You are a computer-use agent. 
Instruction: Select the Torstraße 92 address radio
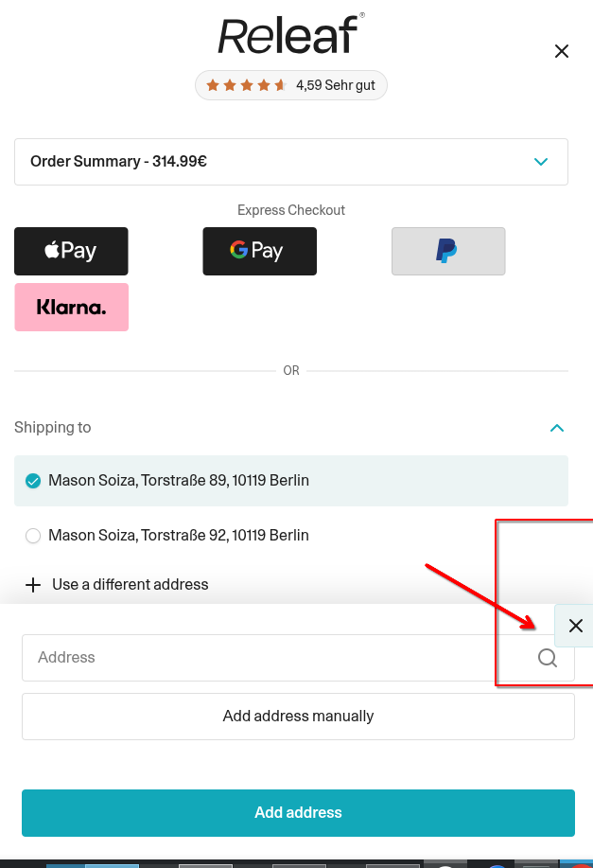pyautogui.click(x=33, y=536)
